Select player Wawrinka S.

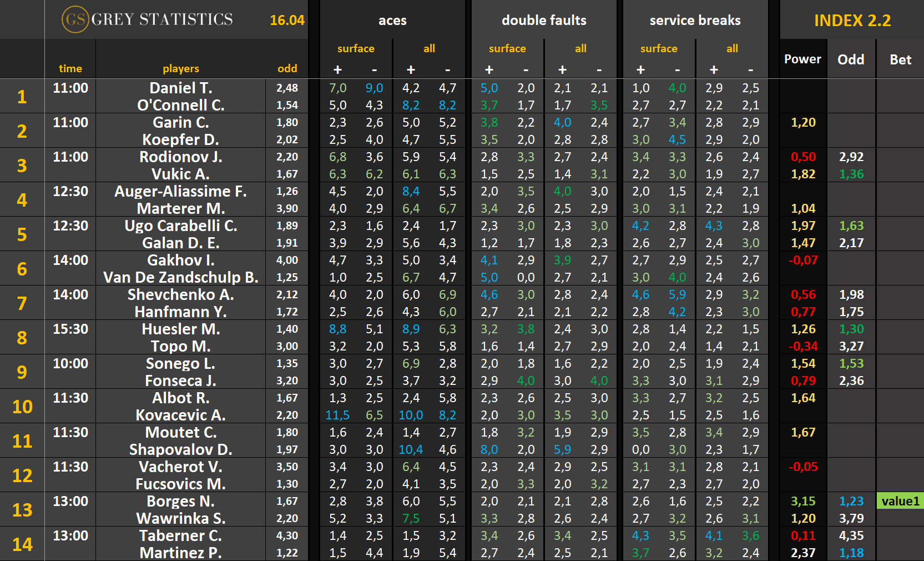click(181, 518)
